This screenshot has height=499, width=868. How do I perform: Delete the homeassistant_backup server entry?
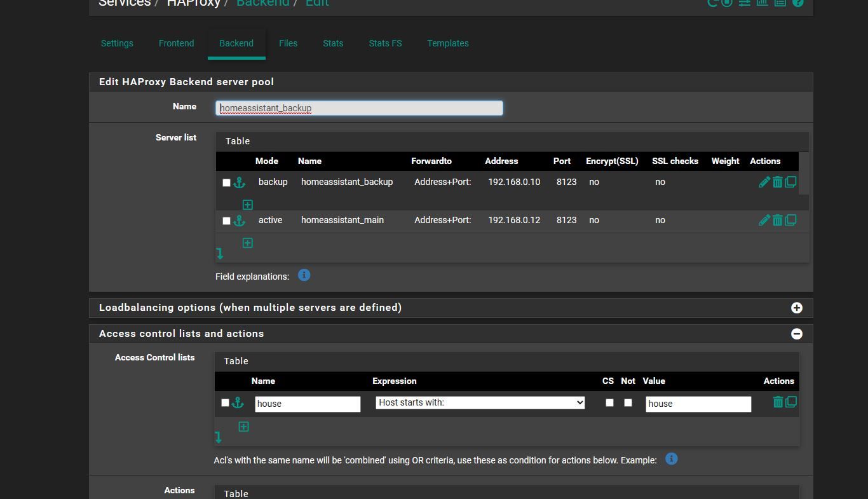pos(777,182)
